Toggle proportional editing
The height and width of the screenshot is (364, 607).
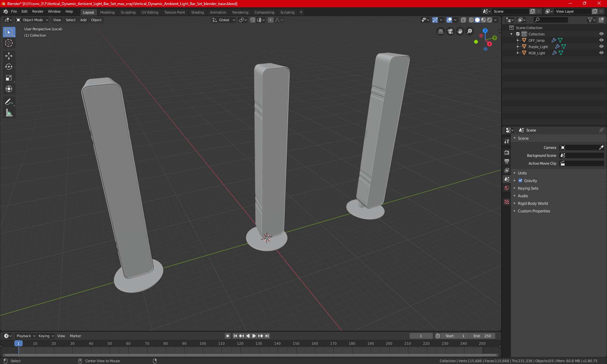[x=271, y=20]
